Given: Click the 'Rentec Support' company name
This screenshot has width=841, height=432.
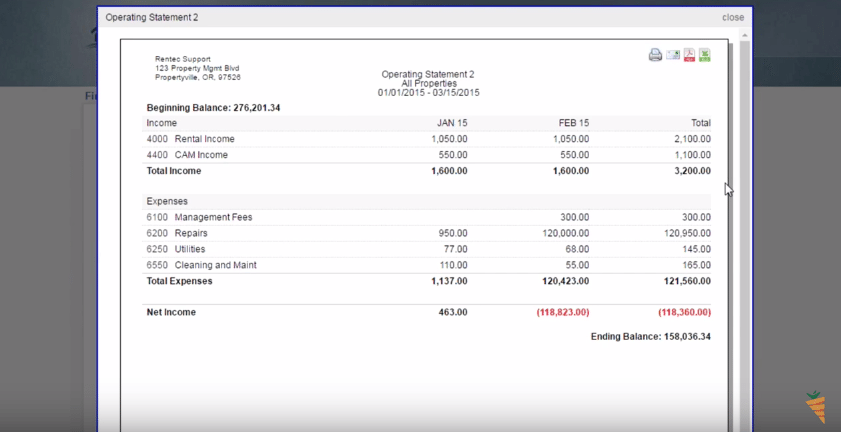Looking at the screenshot, I should click(183, 59).
